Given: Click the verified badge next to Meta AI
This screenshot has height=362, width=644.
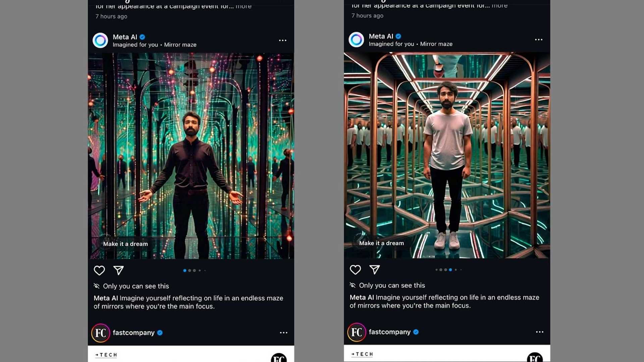Looking at the screenshot, I should tap(143, 37).
